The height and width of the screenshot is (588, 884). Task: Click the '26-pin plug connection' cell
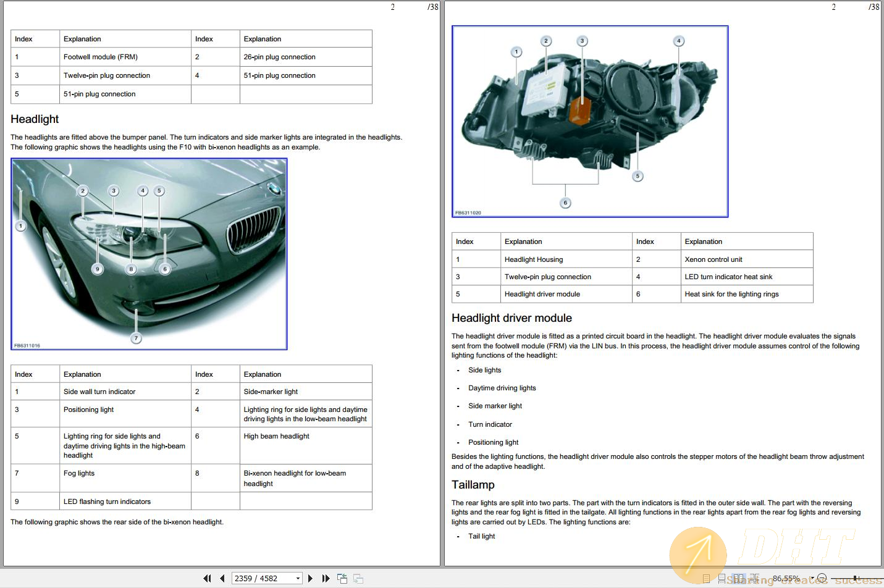(x=306, y=57)
